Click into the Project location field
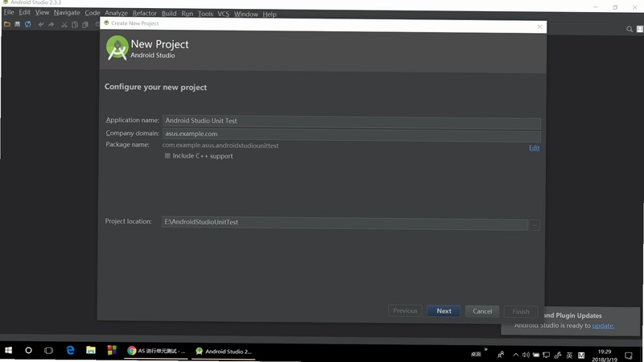 pos(345,223)
